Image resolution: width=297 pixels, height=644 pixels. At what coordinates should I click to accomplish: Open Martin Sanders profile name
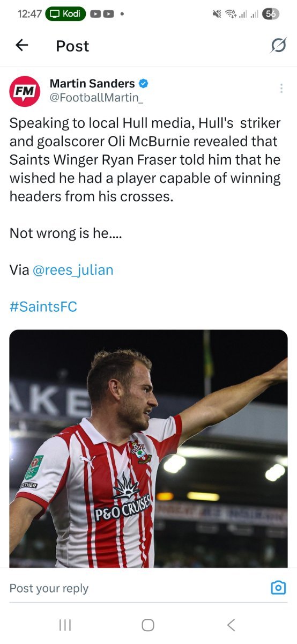click(x=92, y=83)
